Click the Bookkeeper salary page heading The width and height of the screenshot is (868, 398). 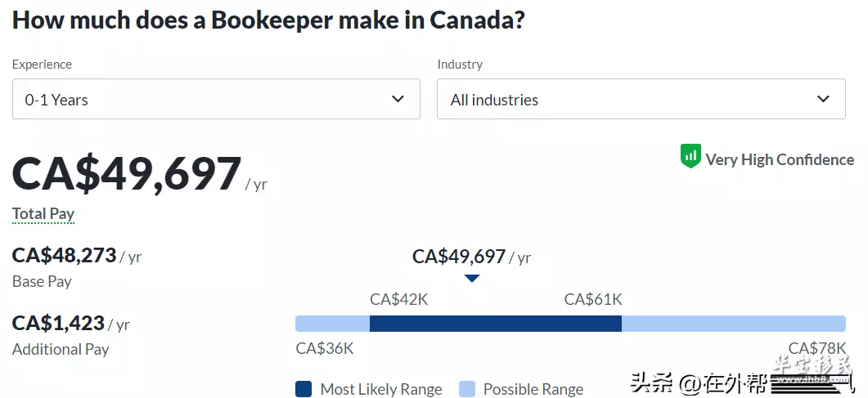pyautogui.click(x=268, y=20)
